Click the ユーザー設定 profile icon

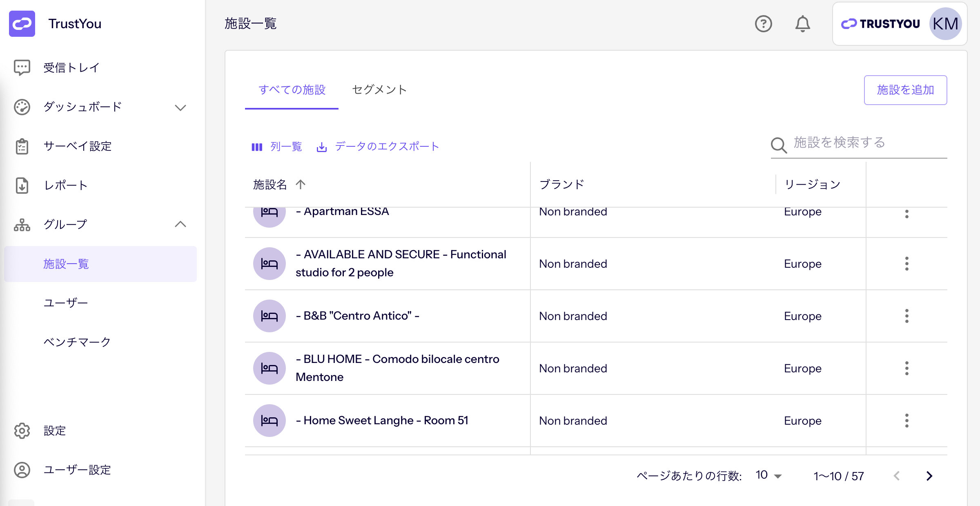tap(22, 470)
